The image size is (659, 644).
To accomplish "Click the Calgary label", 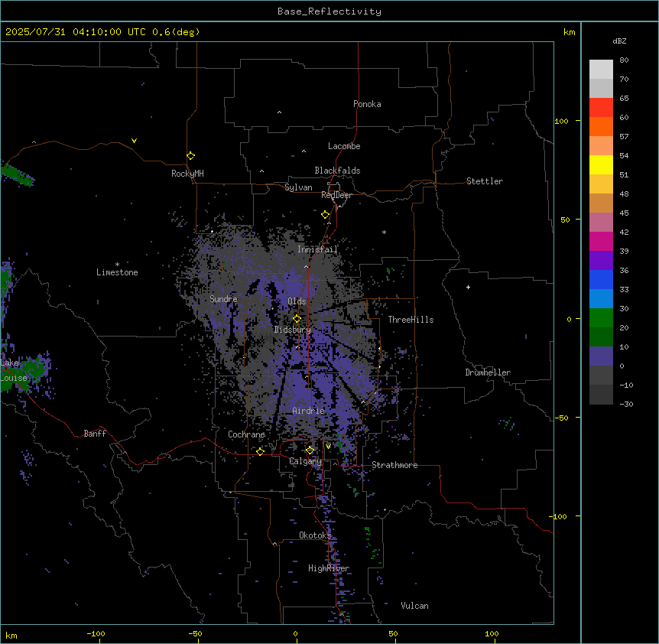I will [305, 461].
